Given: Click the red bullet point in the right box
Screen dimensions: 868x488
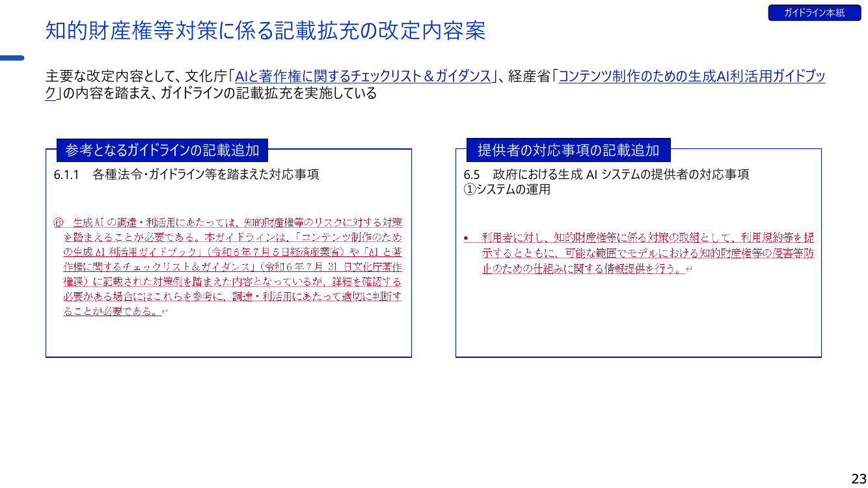Looking at the screenshot, I should [x=466, y=238].
